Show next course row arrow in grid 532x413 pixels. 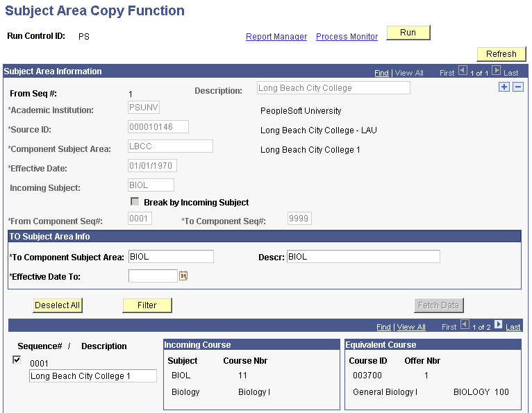[x=498, y=325]
